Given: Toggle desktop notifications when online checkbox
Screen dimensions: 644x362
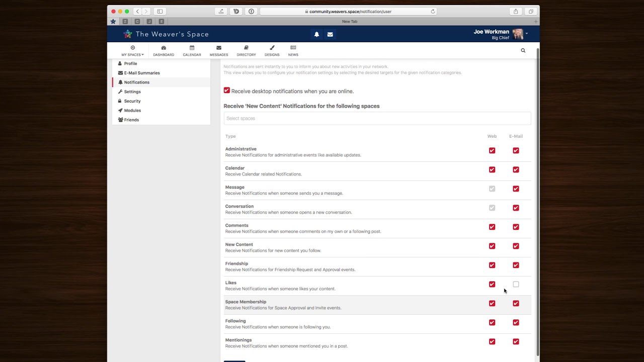Looking at the screenshot, I should click(227, 90).
